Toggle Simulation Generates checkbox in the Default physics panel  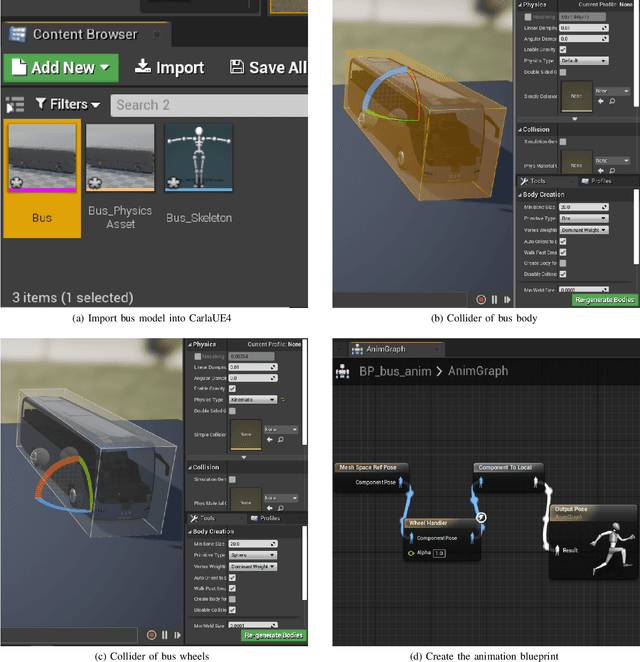click(x=563, y=142)
